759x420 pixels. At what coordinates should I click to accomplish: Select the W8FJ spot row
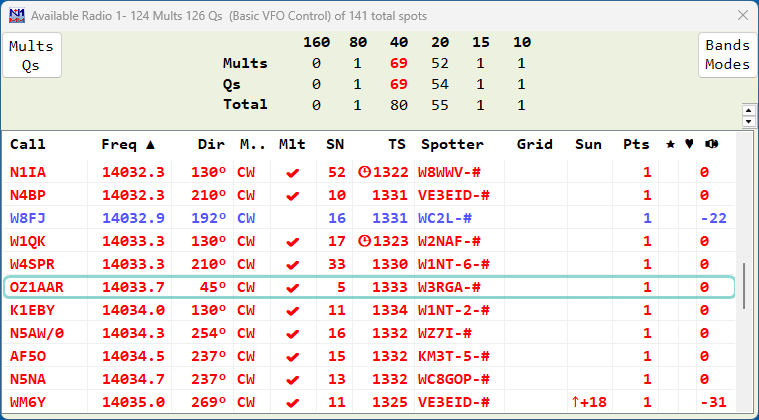[x=300, y=218]
